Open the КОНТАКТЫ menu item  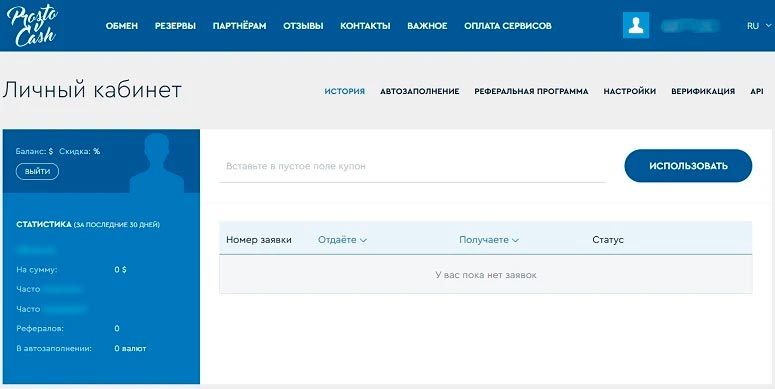coord(365,26)
